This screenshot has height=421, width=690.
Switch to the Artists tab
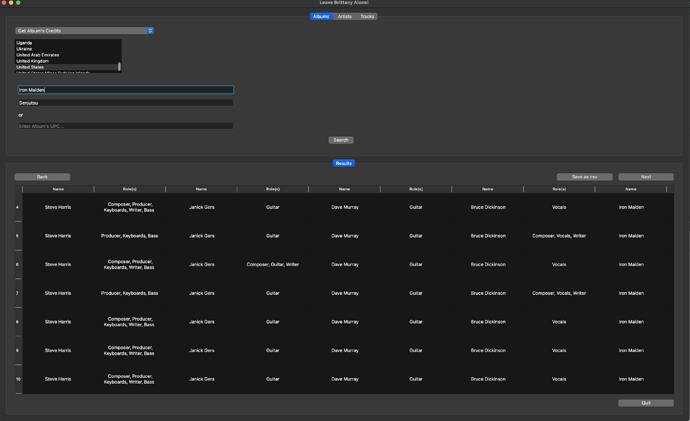(x=345, y=17)
